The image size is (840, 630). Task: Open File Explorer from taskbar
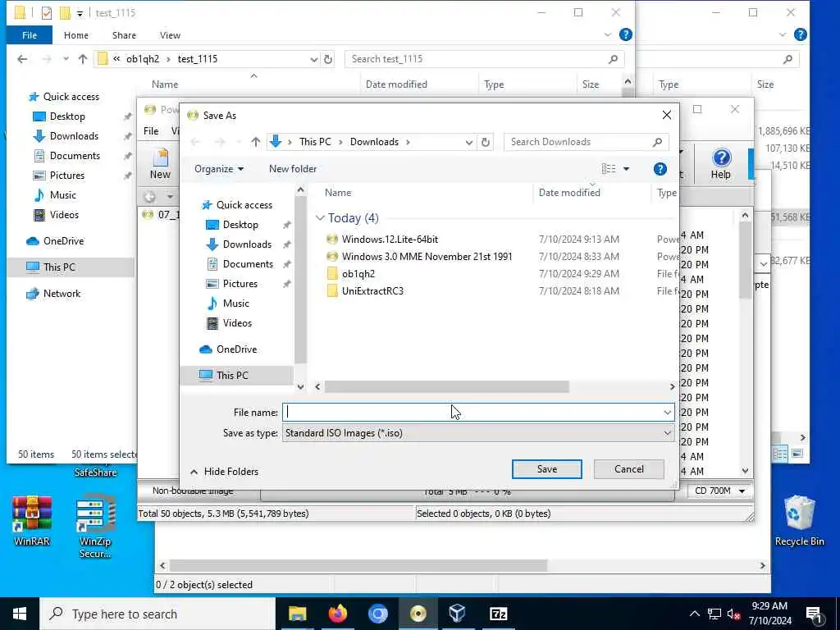coord(297,614)
